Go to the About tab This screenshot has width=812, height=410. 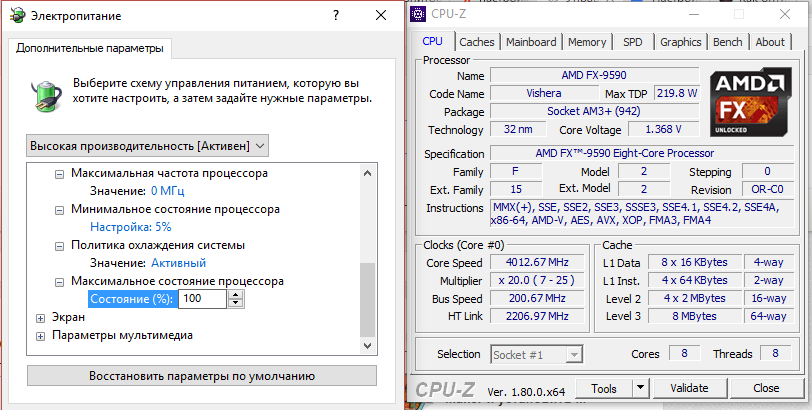click(770, 42)
